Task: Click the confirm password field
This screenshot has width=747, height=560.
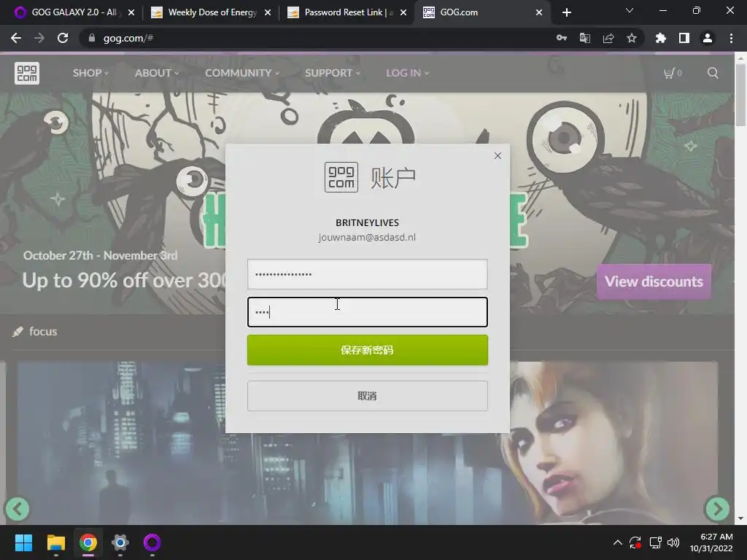Action: pyautogui.click(x=368, y=312)
